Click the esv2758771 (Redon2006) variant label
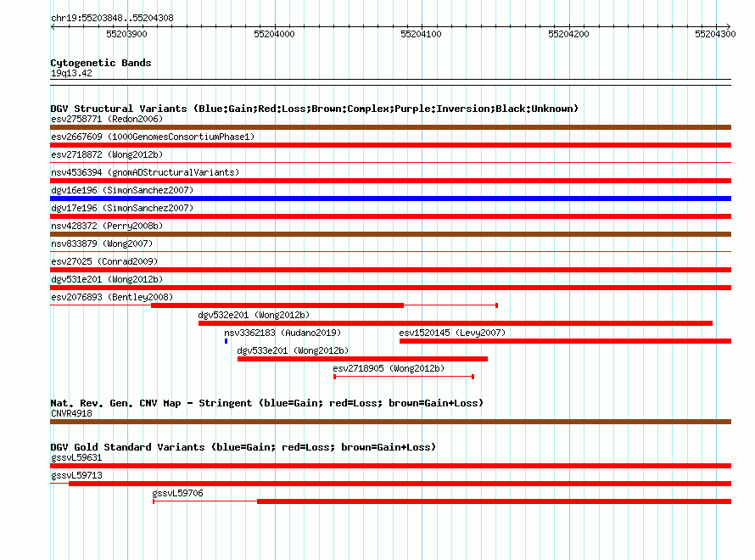This screenshot has height=560, width=755. [x=107, y=119]
